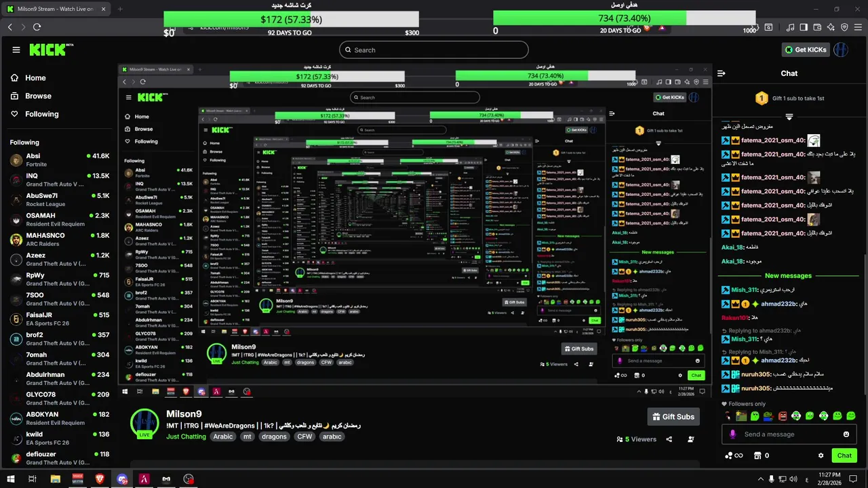Open the user profile avatar in header

point(841,49)
